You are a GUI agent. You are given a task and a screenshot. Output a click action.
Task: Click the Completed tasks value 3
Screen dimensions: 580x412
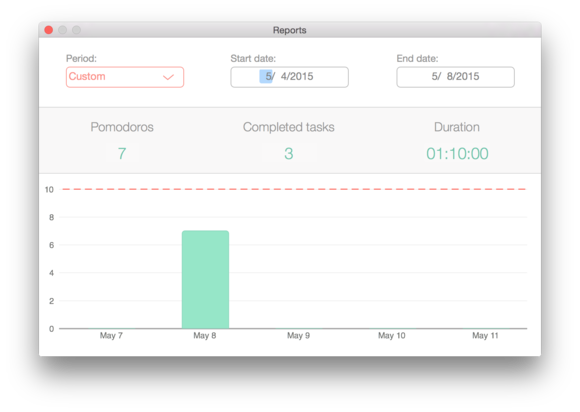289,153
